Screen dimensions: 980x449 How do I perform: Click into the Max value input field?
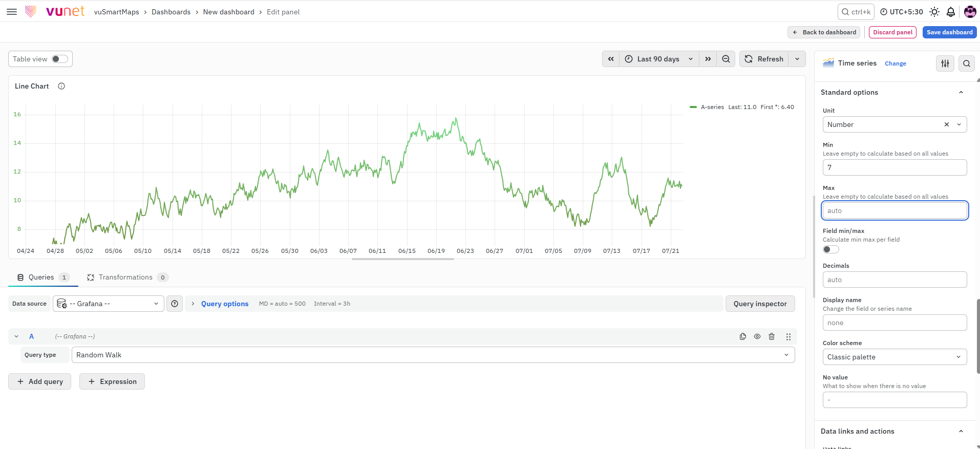894,210
